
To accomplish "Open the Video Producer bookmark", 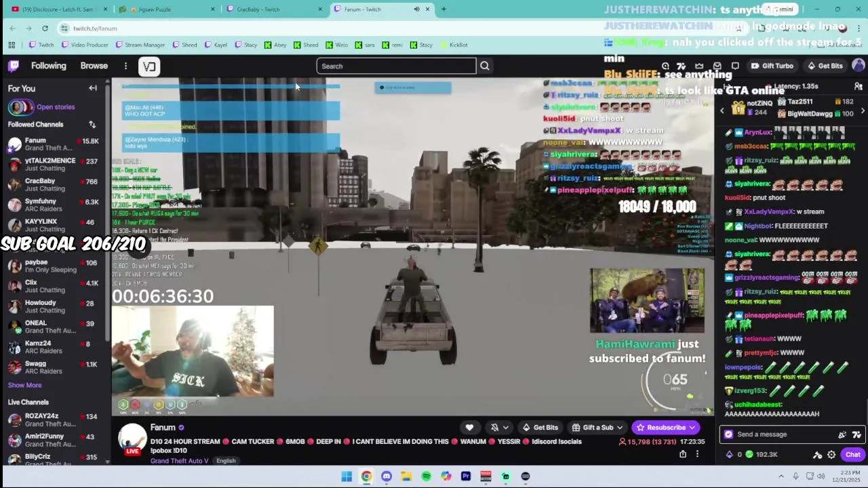I will [85, 45].
